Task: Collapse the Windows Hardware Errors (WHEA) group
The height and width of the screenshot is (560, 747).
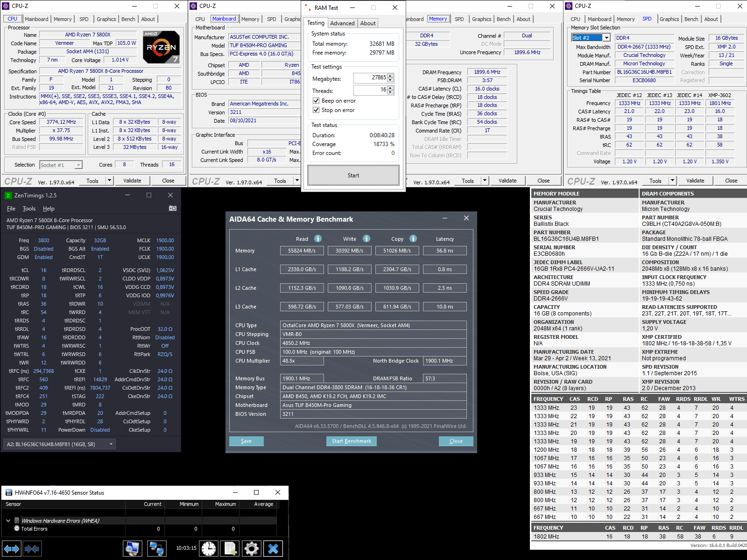Action: [8, 520]
